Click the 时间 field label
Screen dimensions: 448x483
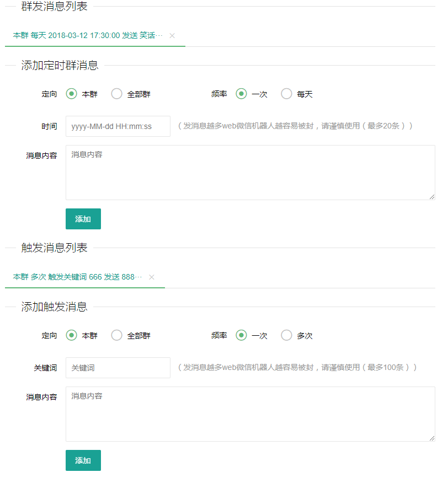click(49, 126)
